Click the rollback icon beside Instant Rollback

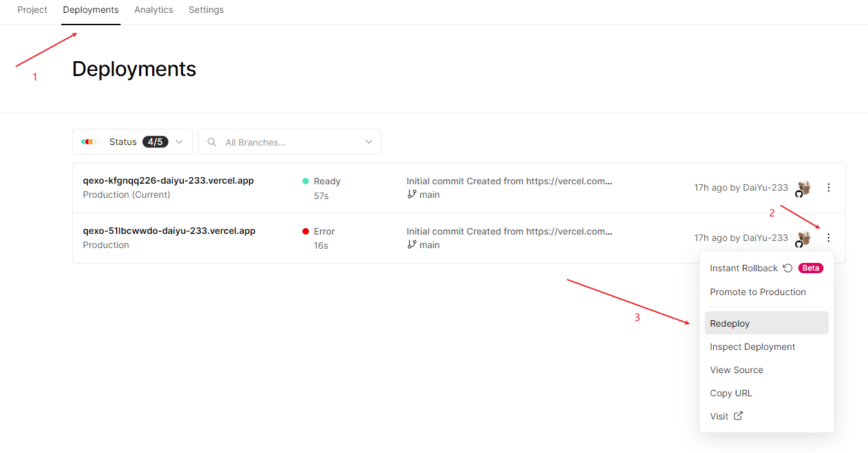[x=787, y=268]
